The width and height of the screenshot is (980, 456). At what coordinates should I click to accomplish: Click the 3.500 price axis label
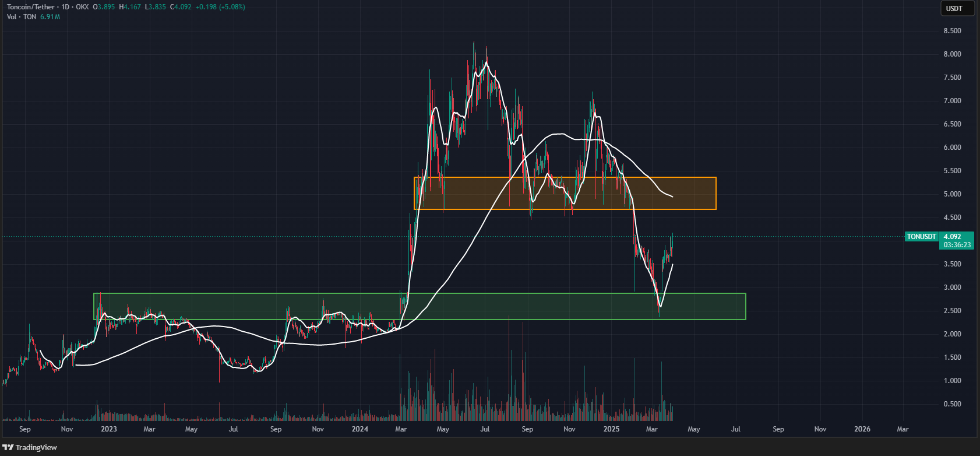[952, 264]
